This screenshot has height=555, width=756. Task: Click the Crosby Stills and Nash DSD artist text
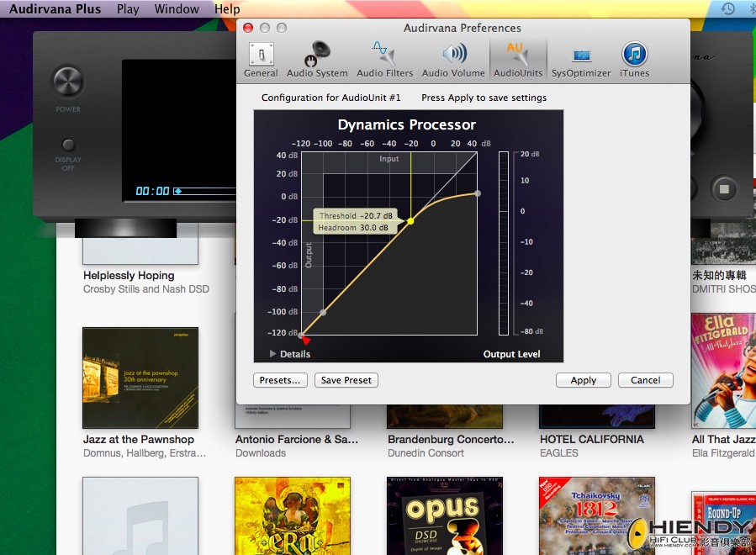click(x=146, y=288)
